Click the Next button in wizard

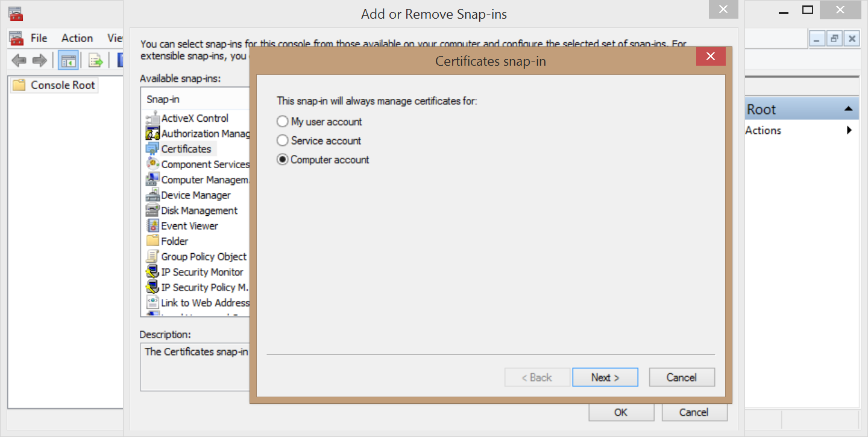click(x=605, y=377)
